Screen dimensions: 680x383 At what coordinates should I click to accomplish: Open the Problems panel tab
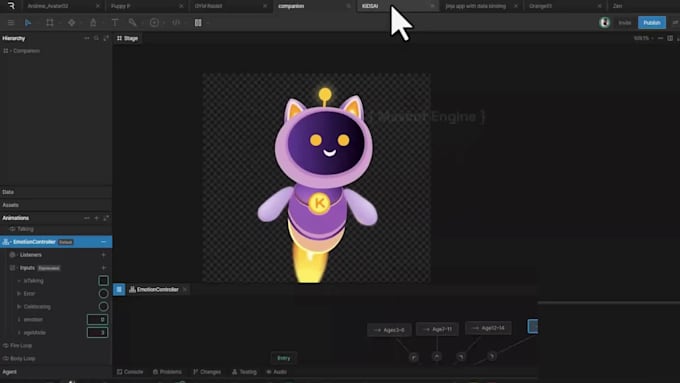[167, 372]
